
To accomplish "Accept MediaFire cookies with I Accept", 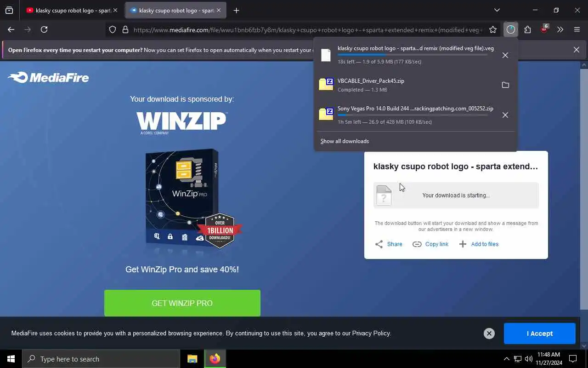I will pyautogui.click(x=540, y=333).
